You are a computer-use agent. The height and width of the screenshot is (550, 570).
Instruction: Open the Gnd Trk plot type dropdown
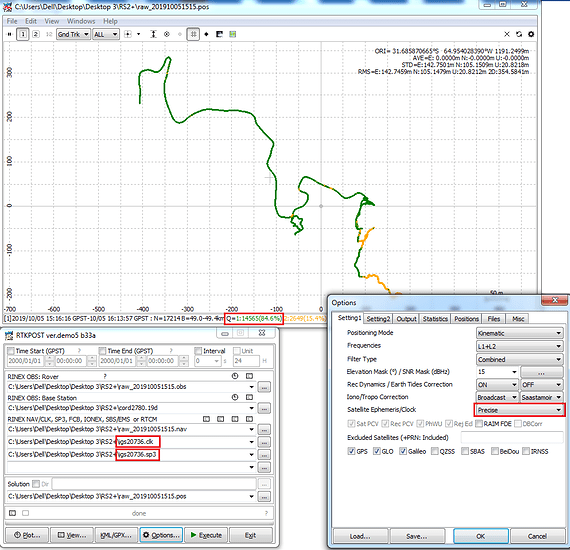(73, 34)
